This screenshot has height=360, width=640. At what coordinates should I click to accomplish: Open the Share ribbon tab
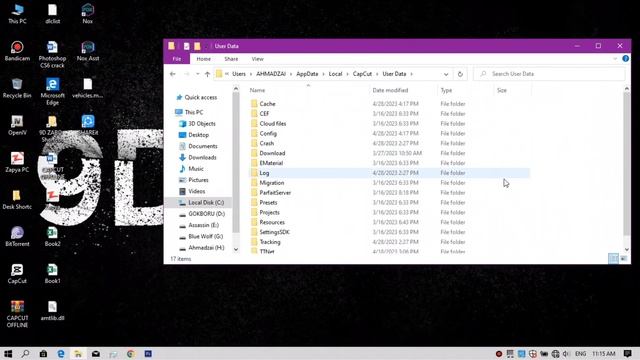231,59
